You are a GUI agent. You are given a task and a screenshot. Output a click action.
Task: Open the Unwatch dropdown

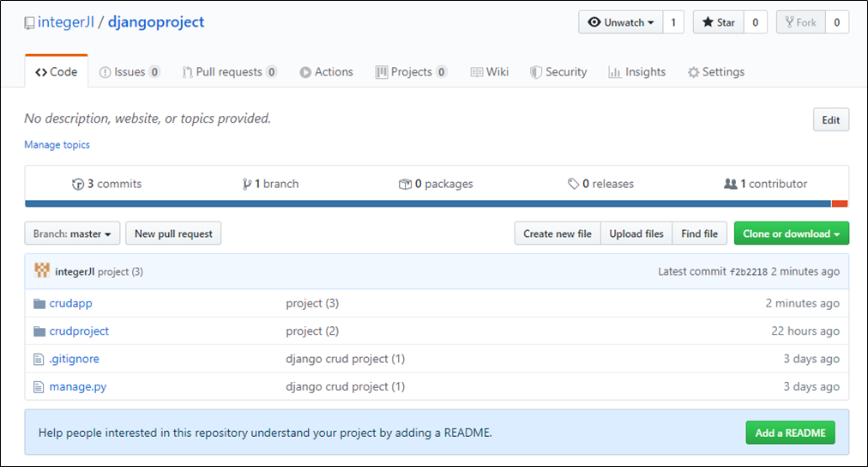coord(621,22)
